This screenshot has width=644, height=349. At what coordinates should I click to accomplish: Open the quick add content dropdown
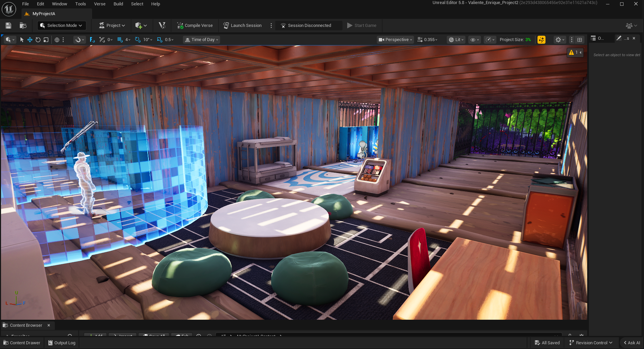[x=141, y=26]
